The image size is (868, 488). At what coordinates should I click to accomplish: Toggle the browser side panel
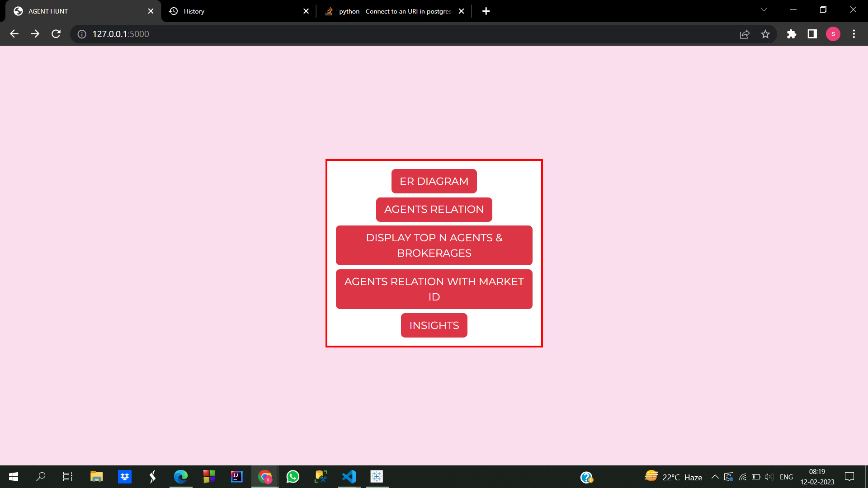coord(812,34)
